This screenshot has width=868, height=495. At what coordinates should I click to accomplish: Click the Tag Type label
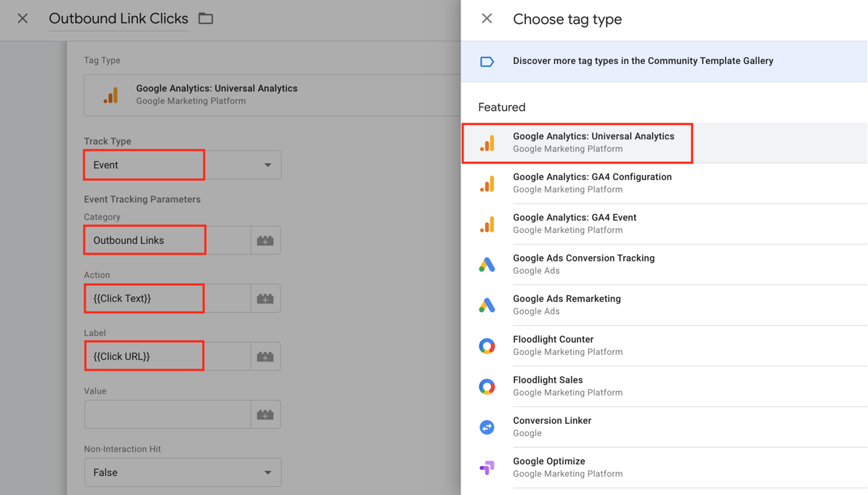tap(102, 60)
